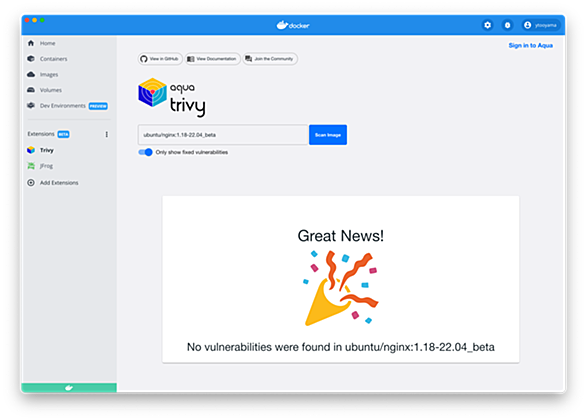Click the Docker logo in title bar
This screenshot has height=420, width=586.
[x=293, y=25]
